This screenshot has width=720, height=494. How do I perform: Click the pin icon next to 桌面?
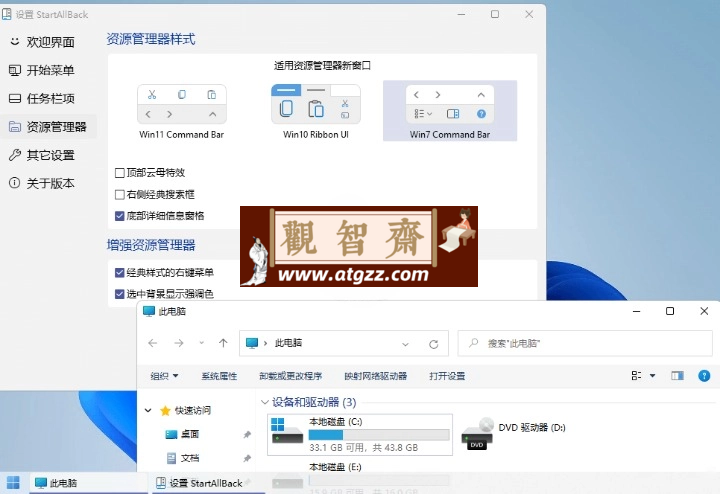click(x=247, y=434)
